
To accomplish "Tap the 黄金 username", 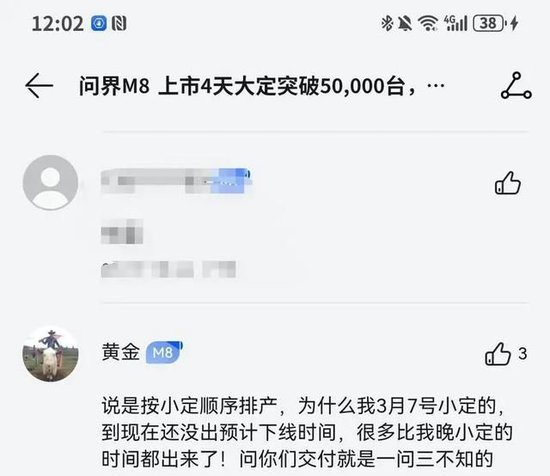I will (x=121, y=352).
